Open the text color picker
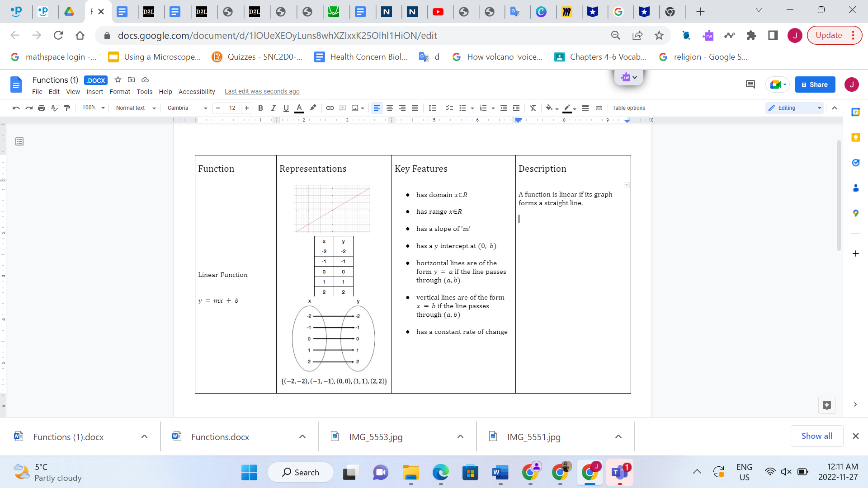Image resolution: width=868 pixels, height=488 pixels. (x=299, y=108)
